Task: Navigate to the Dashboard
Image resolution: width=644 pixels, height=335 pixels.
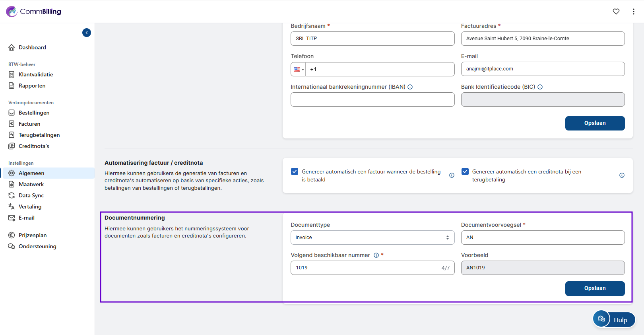Action: [32, 47]
